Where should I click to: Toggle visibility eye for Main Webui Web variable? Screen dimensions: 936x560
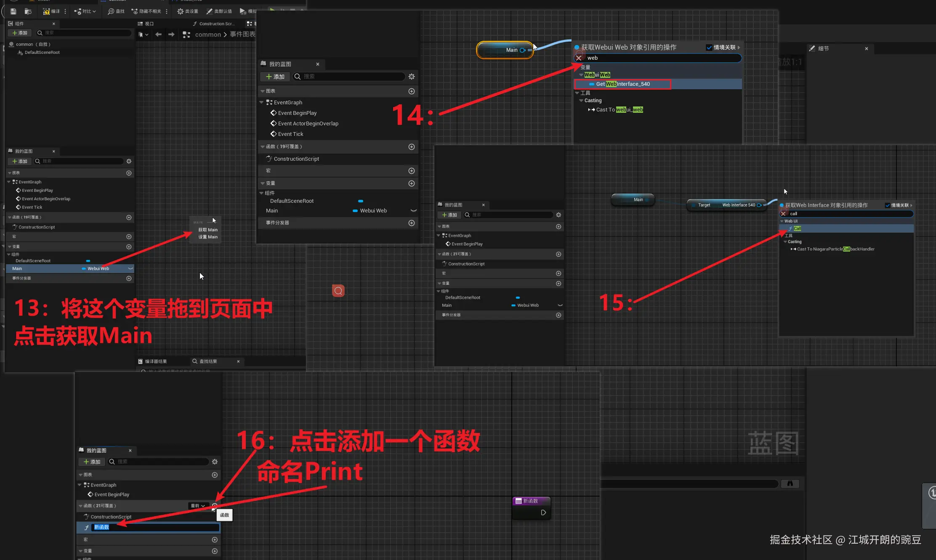coord(413,211)
